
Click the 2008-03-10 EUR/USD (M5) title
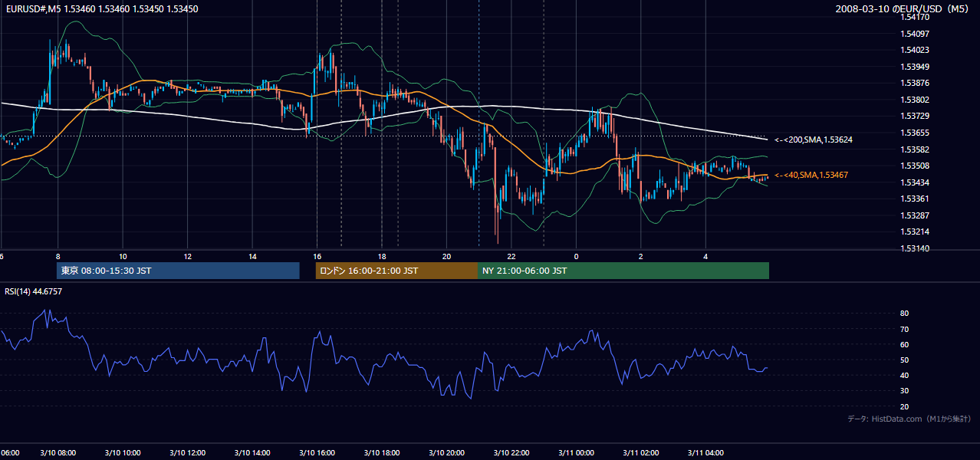click(x=903, y=9)
